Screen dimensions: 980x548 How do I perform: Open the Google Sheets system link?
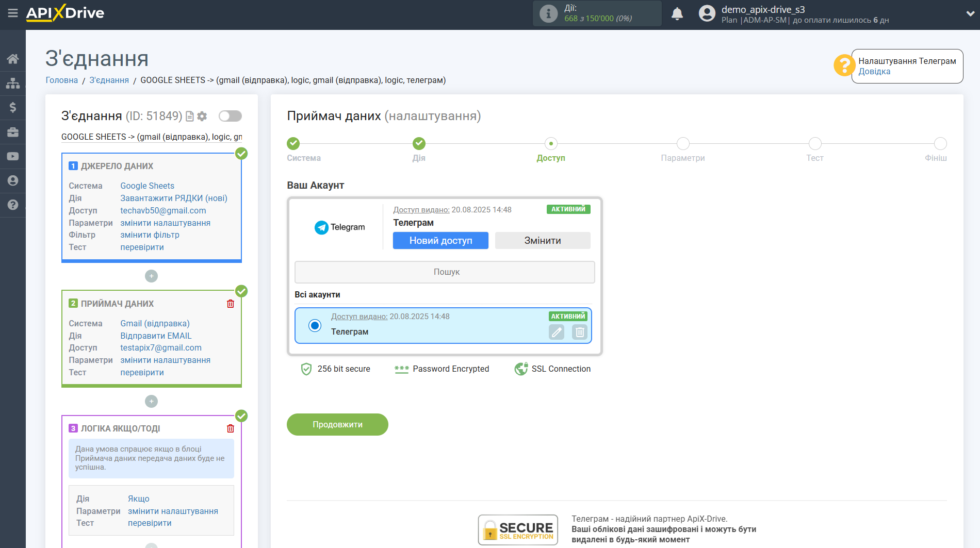147,186
